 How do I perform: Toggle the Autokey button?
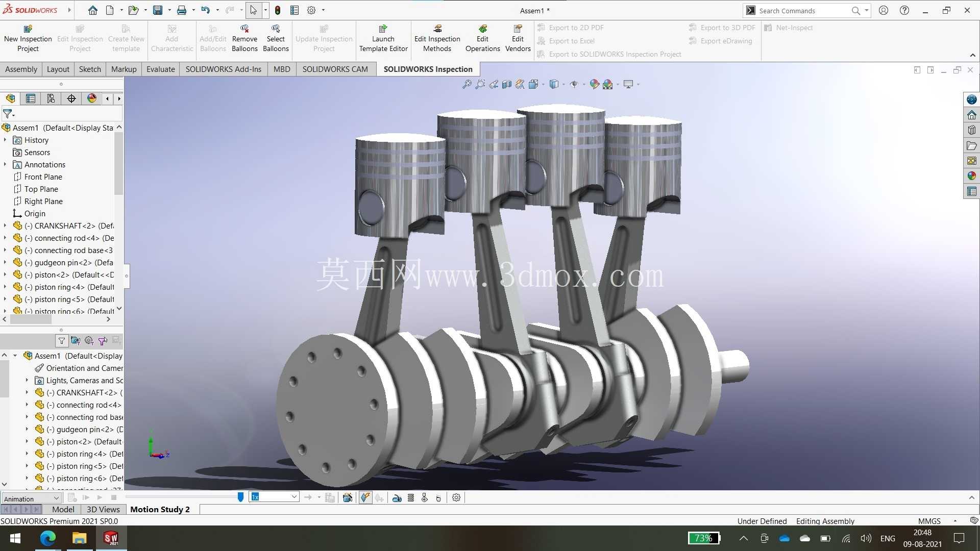(x=365, y=497)
